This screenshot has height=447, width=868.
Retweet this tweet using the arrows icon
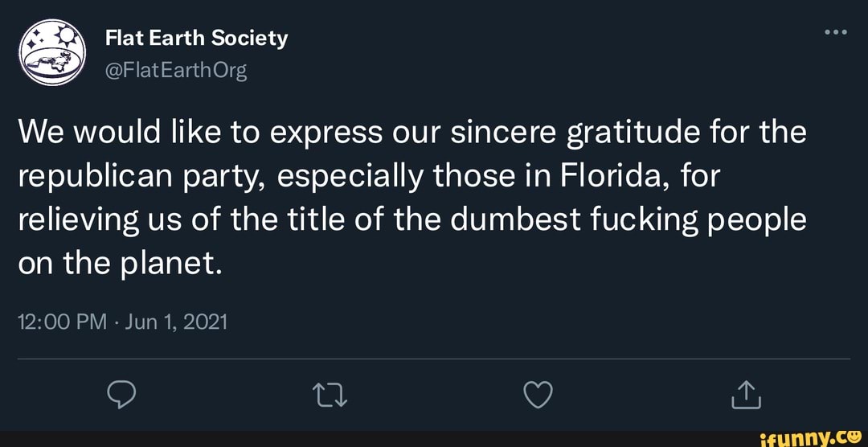click(x=330, y=394)
